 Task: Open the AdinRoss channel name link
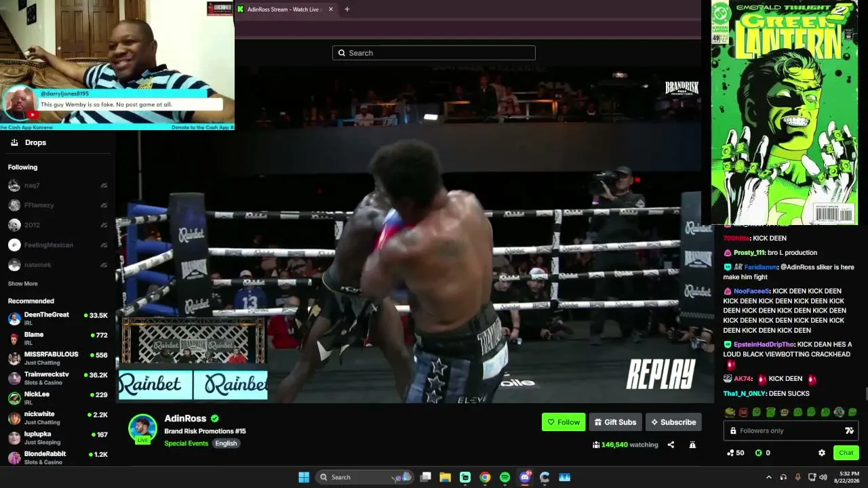(x=185, y=419)
